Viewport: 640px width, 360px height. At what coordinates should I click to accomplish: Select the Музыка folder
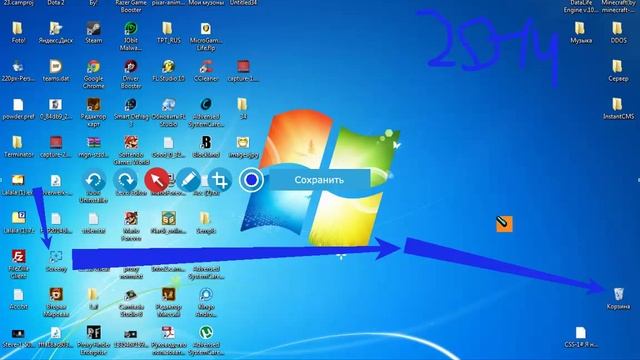coord(580,33)
